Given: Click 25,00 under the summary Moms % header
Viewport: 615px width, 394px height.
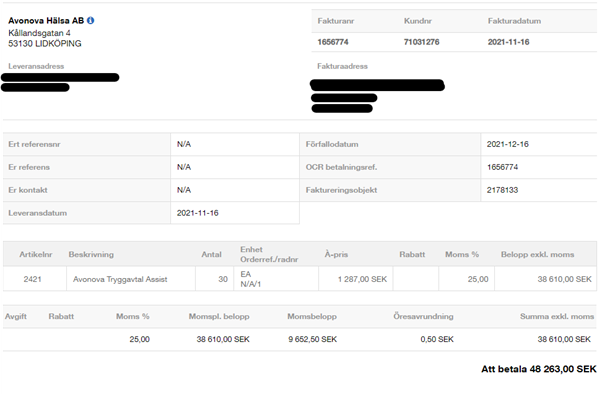Looking at the screenshot, I should click(x=140, y=339).
